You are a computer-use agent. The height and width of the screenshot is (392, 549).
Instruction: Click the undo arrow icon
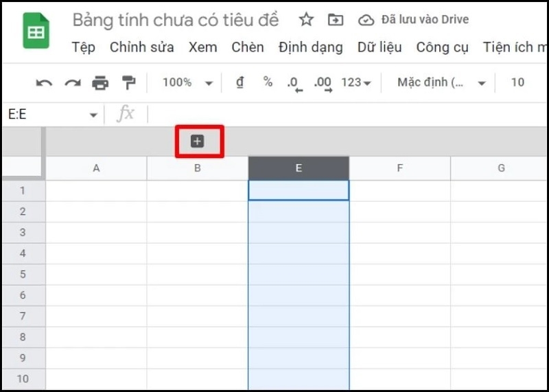click(x=44, y=83)
